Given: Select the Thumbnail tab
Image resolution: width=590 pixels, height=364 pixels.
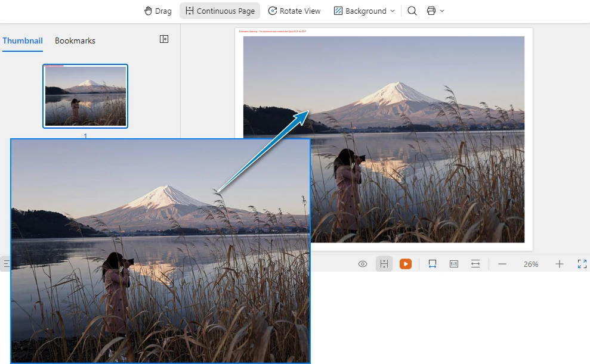Looking at the screenshot, I should pyautogui.click(x=22, y=41).
